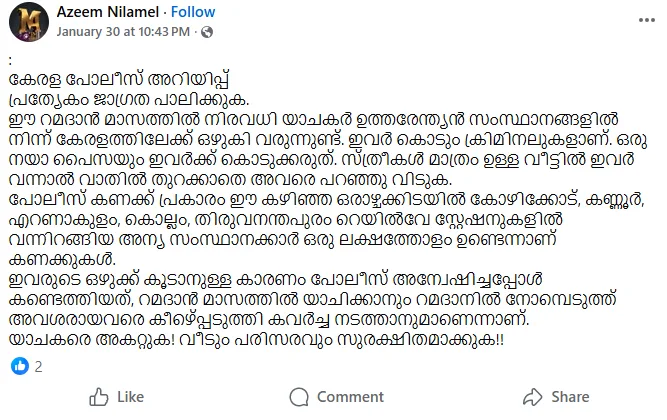Follow Azeem Nilamel
The width and height of the screenshot is (667, 420).
point(193,13)
